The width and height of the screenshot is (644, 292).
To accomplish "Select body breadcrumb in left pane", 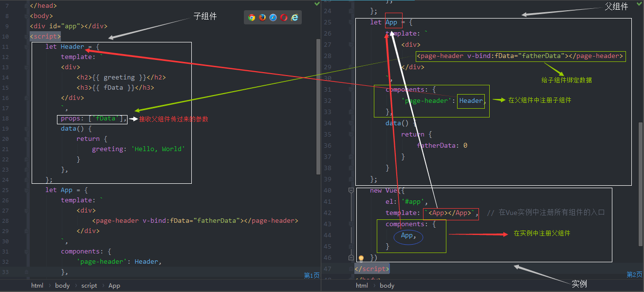I will 62,286.
